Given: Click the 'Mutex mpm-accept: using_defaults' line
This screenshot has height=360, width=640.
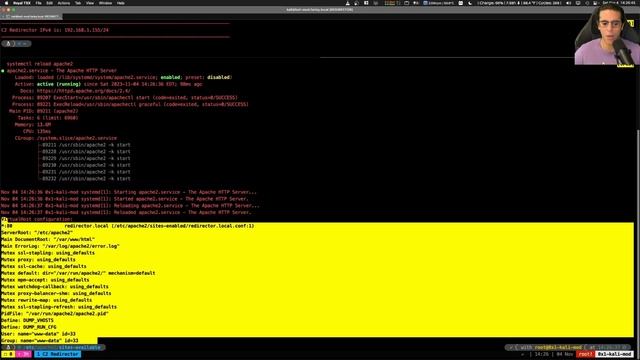Looking at the screenshot, I should click(x=45, y=280).
